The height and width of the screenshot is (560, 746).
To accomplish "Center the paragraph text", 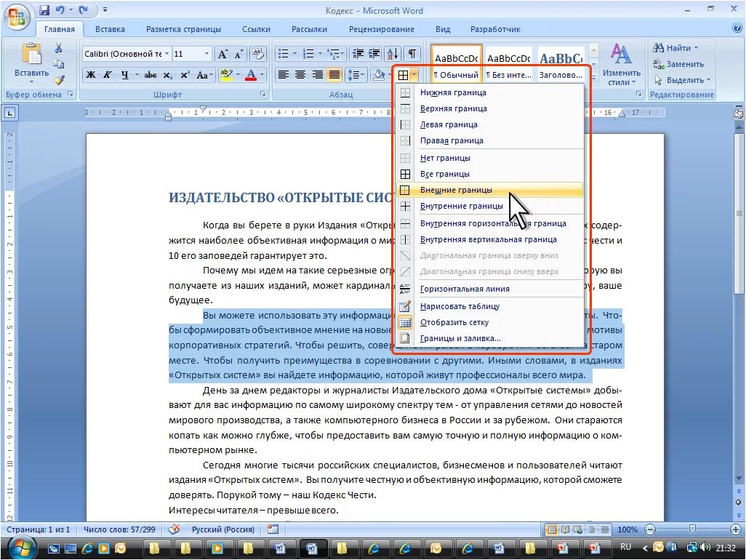I will click(300, 75).
